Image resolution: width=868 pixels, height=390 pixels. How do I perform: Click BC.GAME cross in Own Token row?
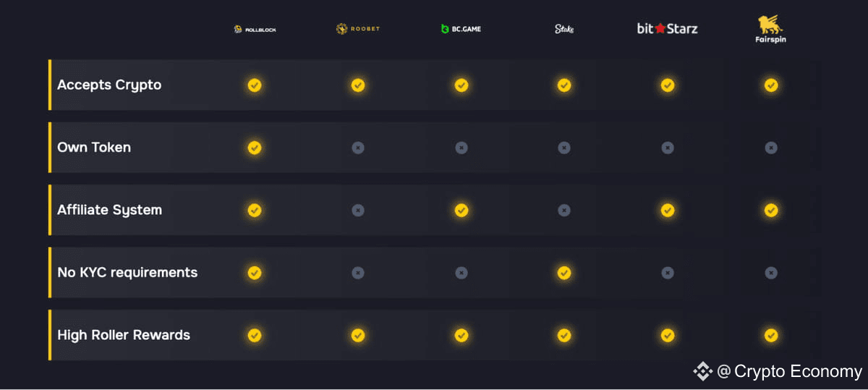pyautogui.click(x=461, y=148)
